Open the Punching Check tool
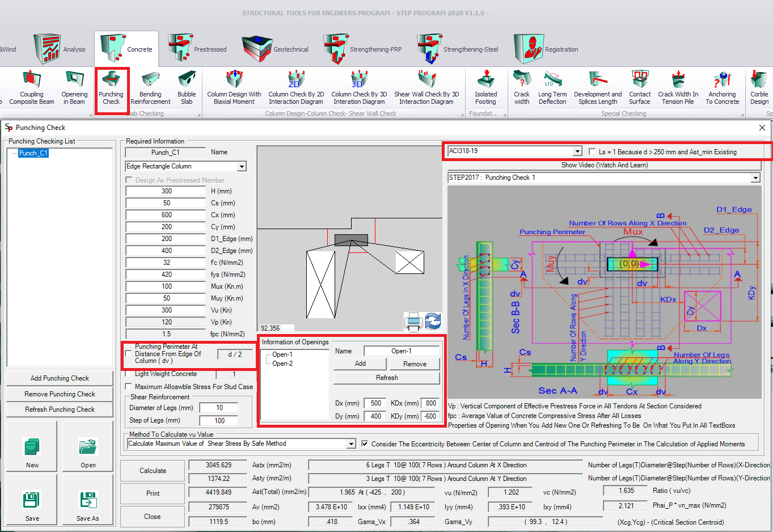Viewport: 773px width, 532px height. (112, 88)
